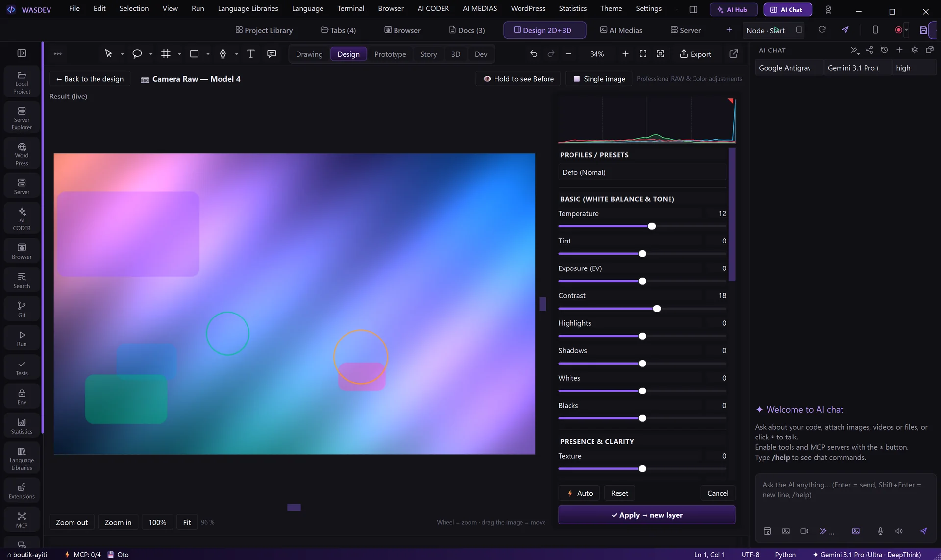Viewport: 941px width, 560px height.
Task: Open the high effort dropdown
Action: (914, 68)
